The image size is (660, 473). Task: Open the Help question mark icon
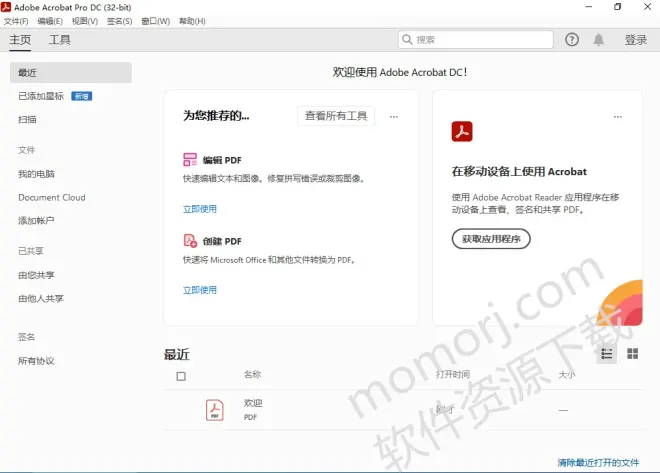click(572, 40)
